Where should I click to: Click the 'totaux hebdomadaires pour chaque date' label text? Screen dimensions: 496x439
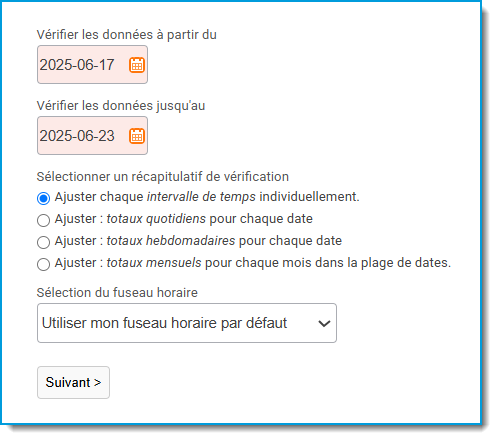coord(224,241)
